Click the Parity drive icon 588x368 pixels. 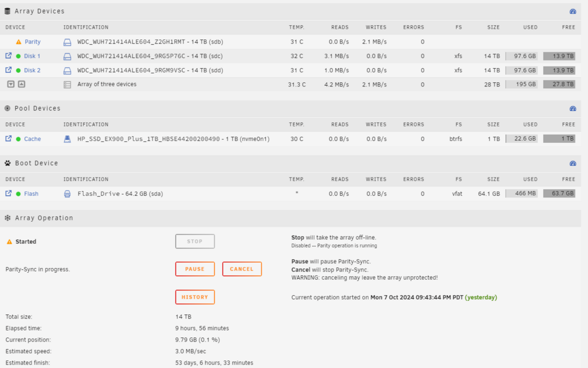point(67,42)
